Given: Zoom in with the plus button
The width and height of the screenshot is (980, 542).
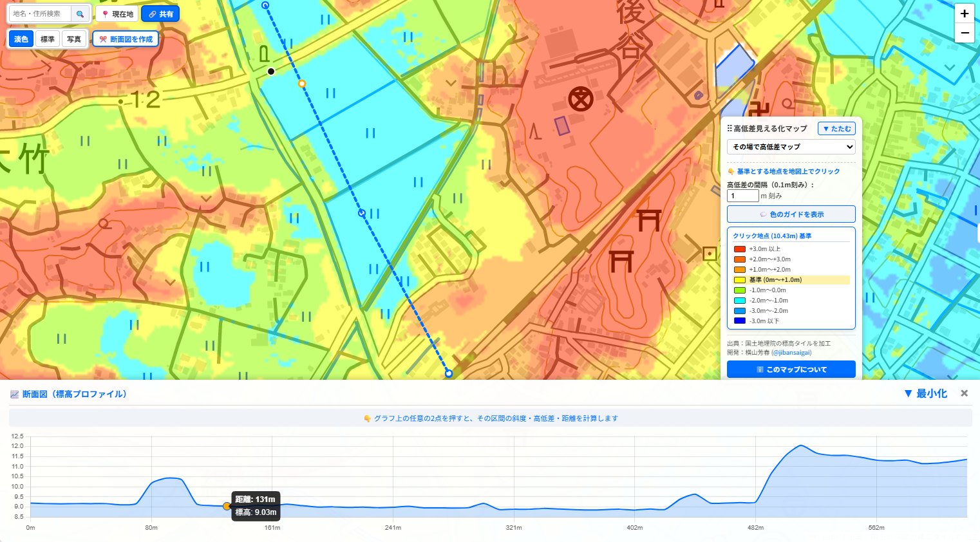Looking at the screenshot, I should 964,13.
